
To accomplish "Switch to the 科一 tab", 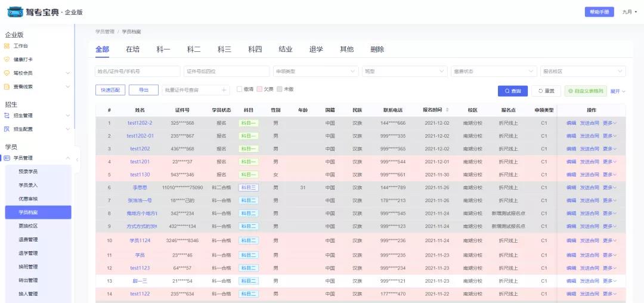I will click(163, 50).
